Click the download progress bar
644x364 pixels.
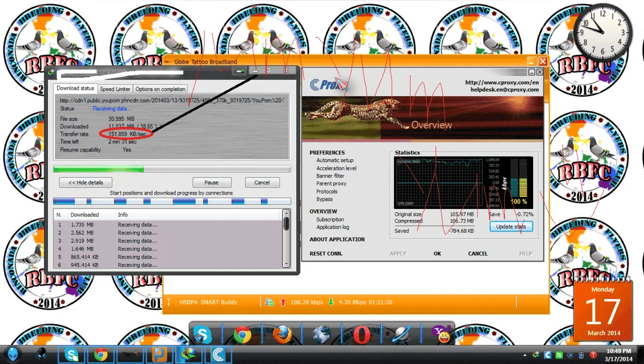pyautogui.click(x=172, y=169)
